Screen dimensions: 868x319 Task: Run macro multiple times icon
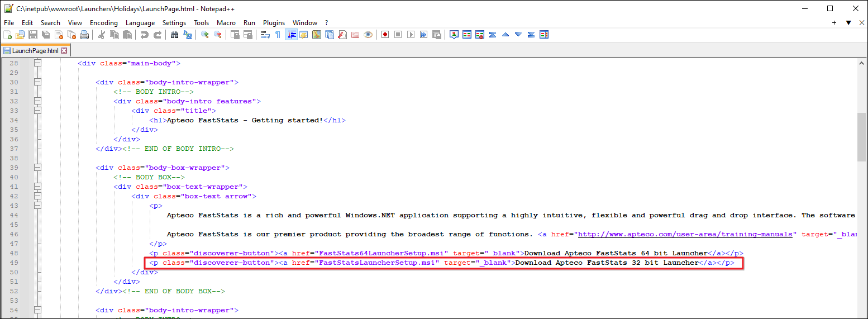click(423, 35)
